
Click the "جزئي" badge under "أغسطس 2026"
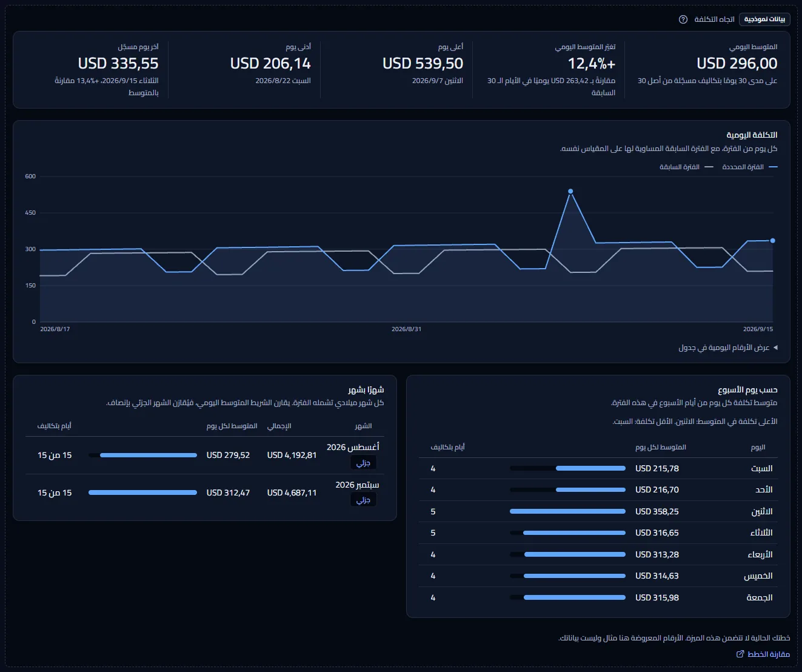(363, 463)
